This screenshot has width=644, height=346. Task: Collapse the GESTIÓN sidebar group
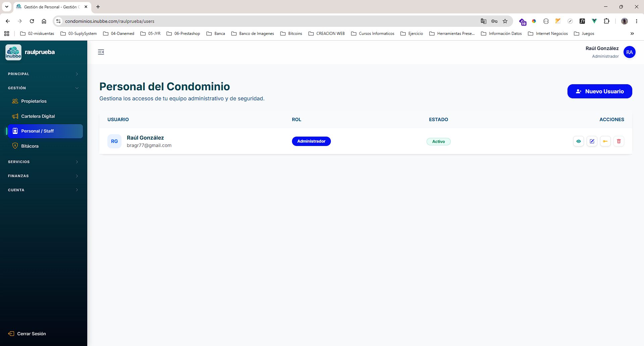click(44, 88)
